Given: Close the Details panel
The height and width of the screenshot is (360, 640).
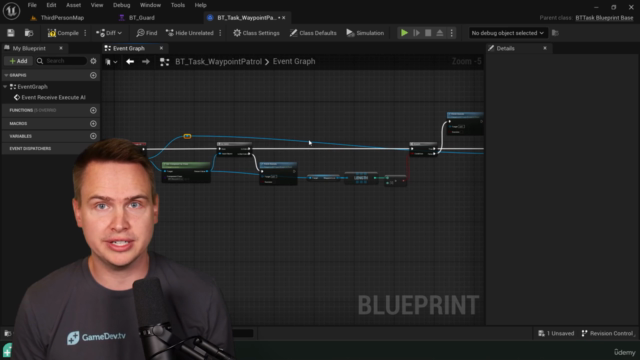Looking at the screenshot, I should [x=545, y=48].
